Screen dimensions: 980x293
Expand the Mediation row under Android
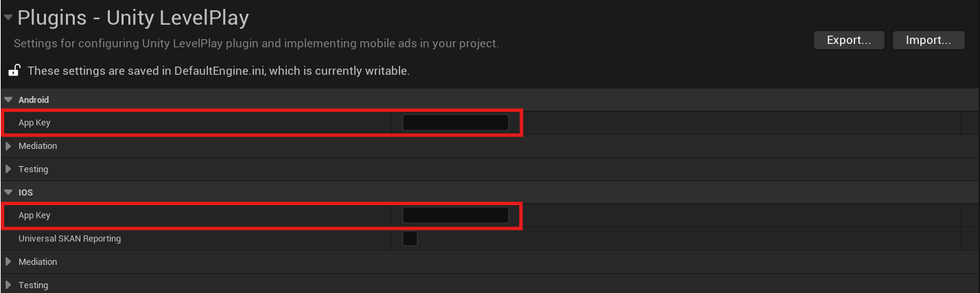pos(8,146)
